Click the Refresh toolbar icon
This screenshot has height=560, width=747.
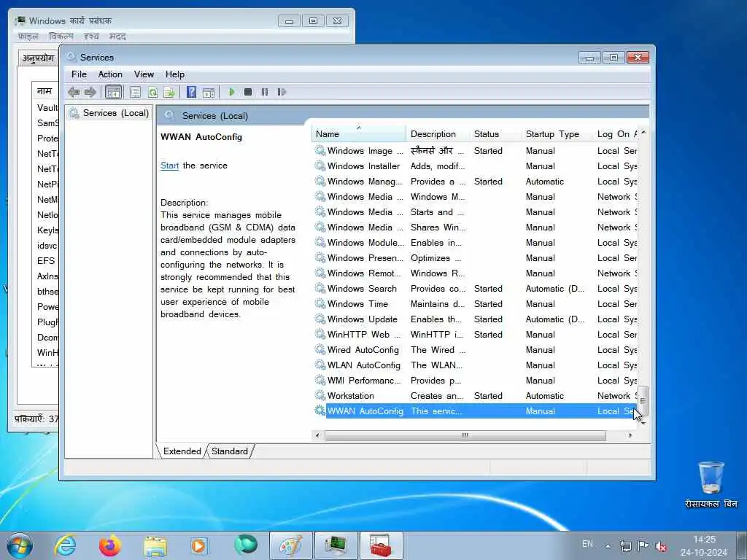click(152, 92)
